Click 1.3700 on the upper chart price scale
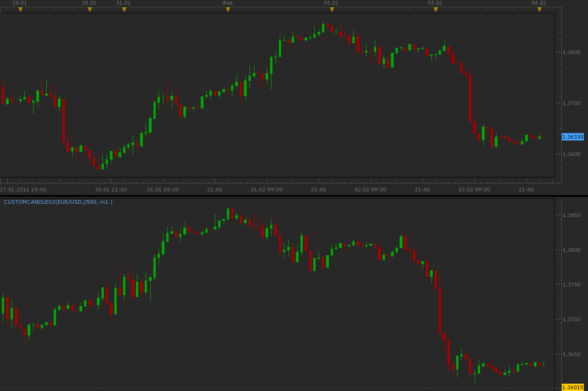The image size is (588, 391). [x=572, y=103]
